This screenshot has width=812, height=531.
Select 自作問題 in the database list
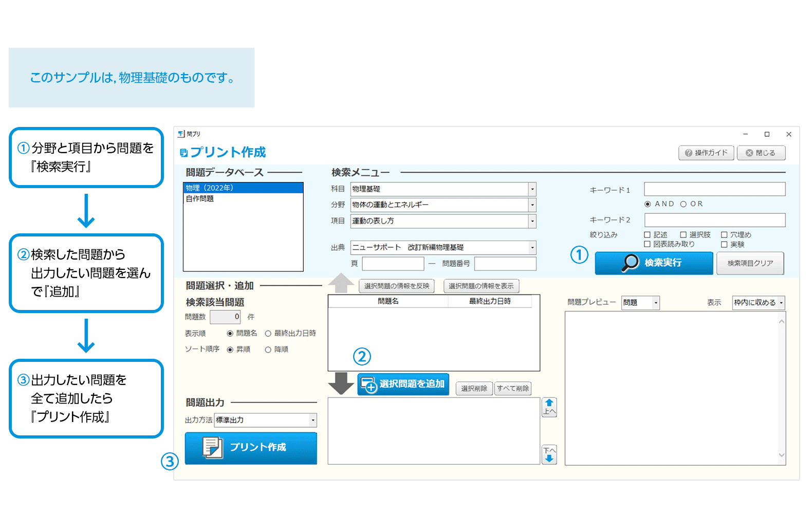click(x=200, y=199)
